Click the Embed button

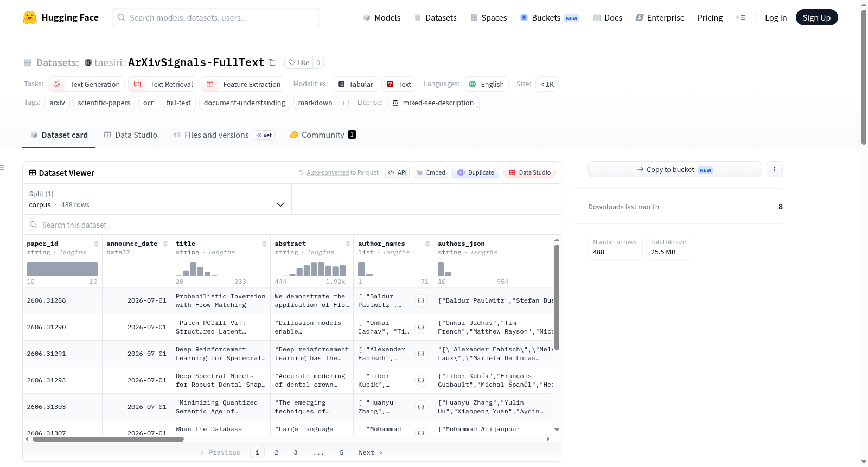pos(431,172)
